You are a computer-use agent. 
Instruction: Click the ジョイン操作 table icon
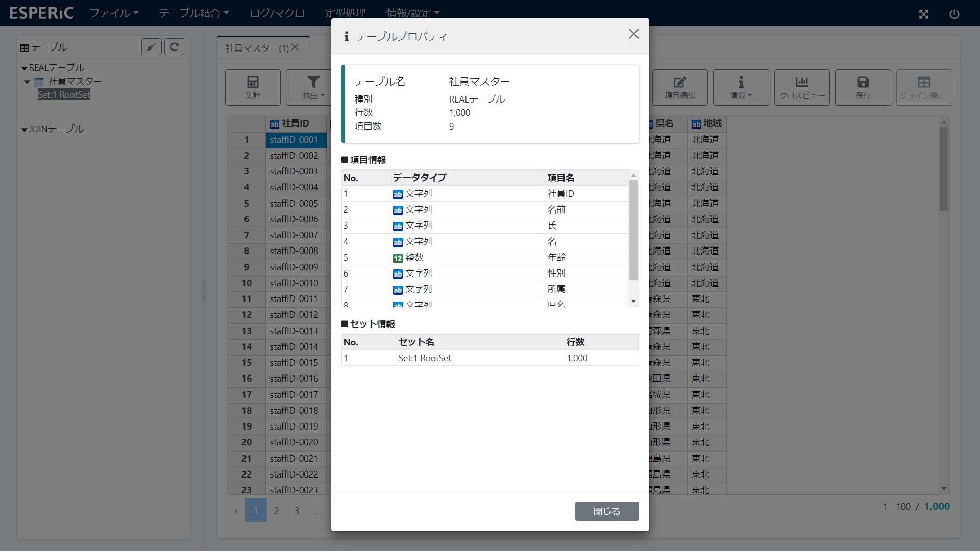[x=923, y=82]
